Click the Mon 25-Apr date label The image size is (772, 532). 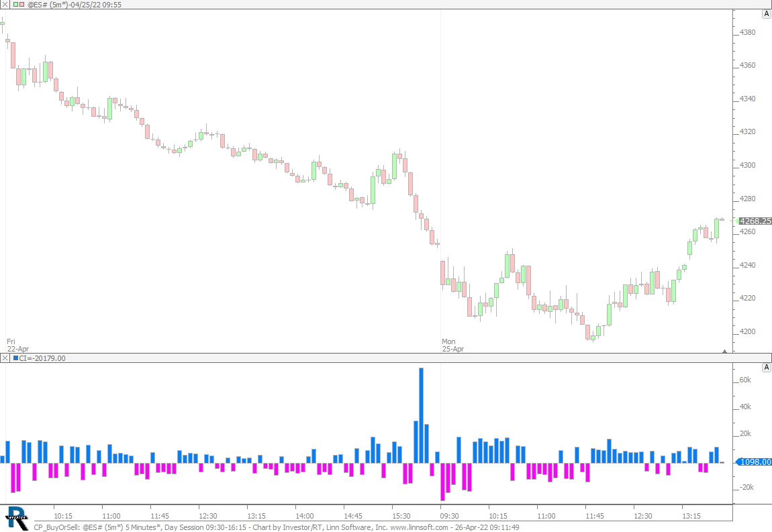pyautogui.click(x=453, y=345)
